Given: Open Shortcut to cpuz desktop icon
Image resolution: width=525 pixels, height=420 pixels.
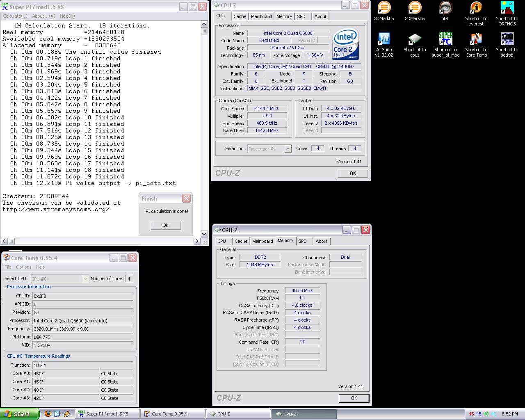Looking at the screenshot, I should pyautogui.click(x=415, y=45).
